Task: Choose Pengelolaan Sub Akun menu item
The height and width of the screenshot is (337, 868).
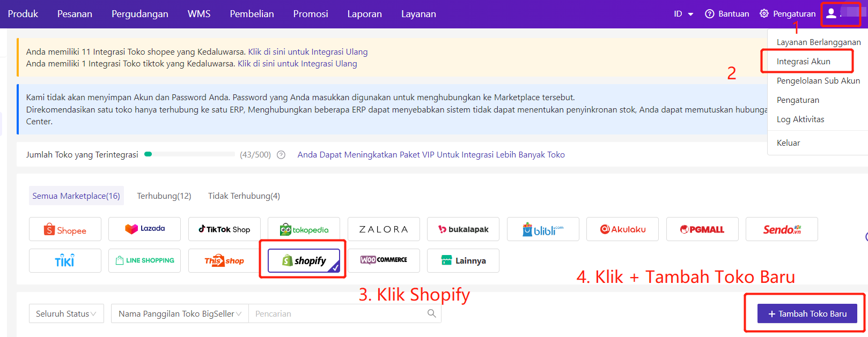Action: pyautogui.click(x=818, y=81)
